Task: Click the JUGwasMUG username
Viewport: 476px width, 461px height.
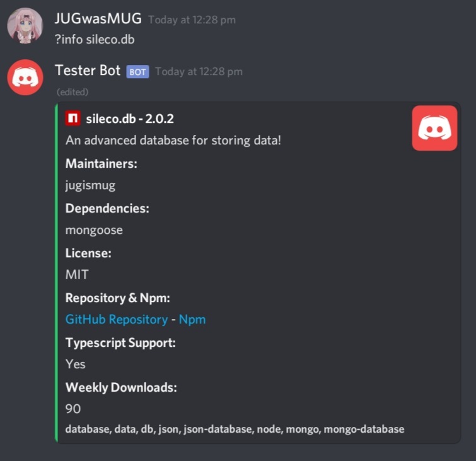Action: pyautogui.click(x=98, y=18)
